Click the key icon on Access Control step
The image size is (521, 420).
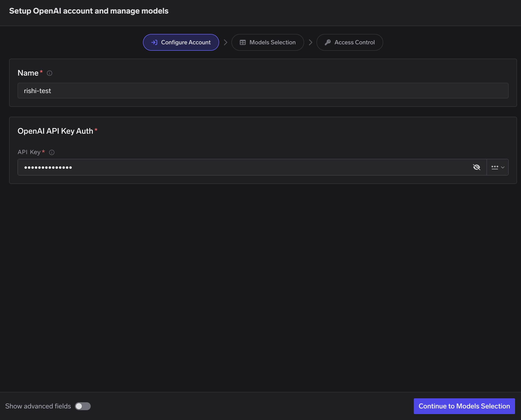click(x=328, y=42)
